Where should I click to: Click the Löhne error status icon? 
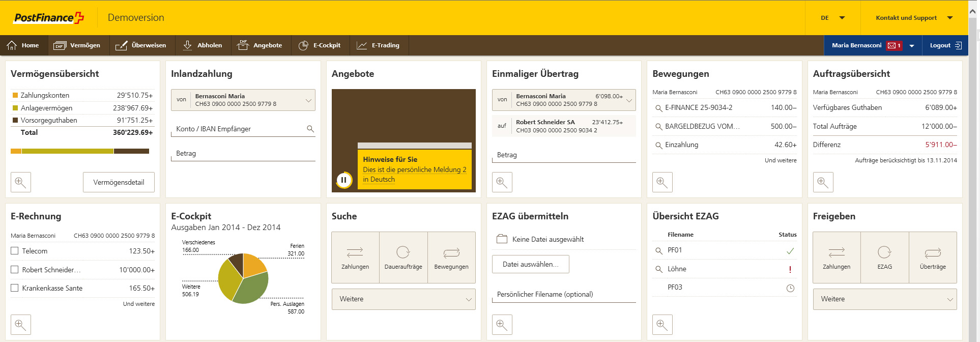click(790, 269)
